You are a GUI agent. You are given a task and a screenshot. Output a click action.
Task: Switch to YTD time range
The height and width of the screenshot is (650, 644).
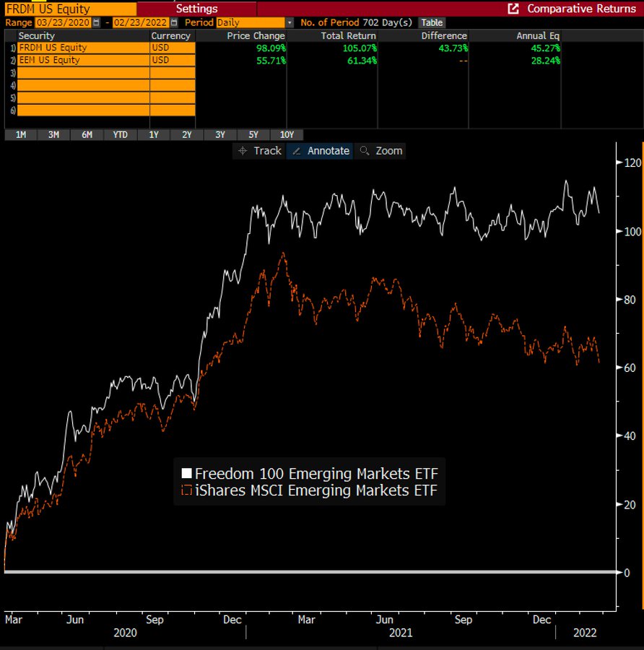tap(121, 135)
